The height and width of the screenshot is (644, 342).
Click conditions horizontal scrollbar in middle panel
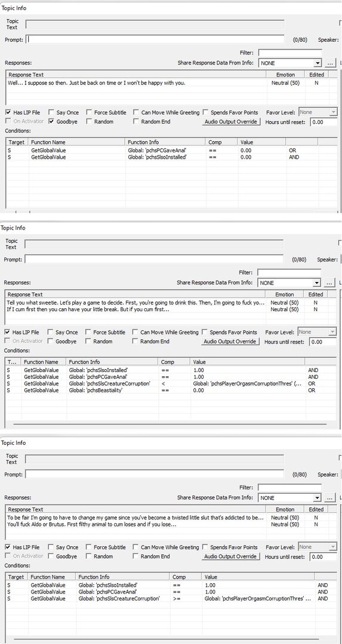(170, 423)
